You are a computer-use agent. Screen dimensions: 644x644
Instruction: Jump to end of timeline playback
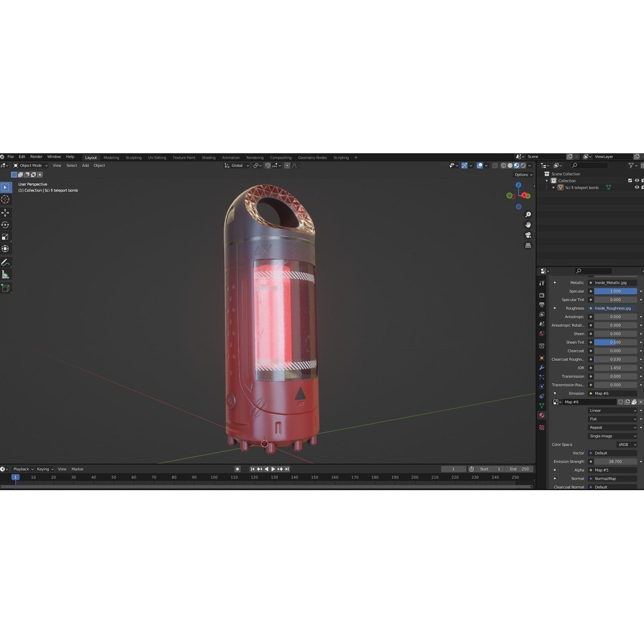[x=287, y=469]
